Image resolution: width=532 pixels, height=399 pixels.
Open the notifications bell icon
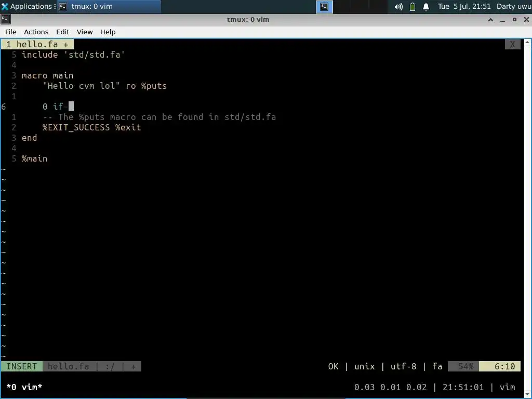point(426,7)
